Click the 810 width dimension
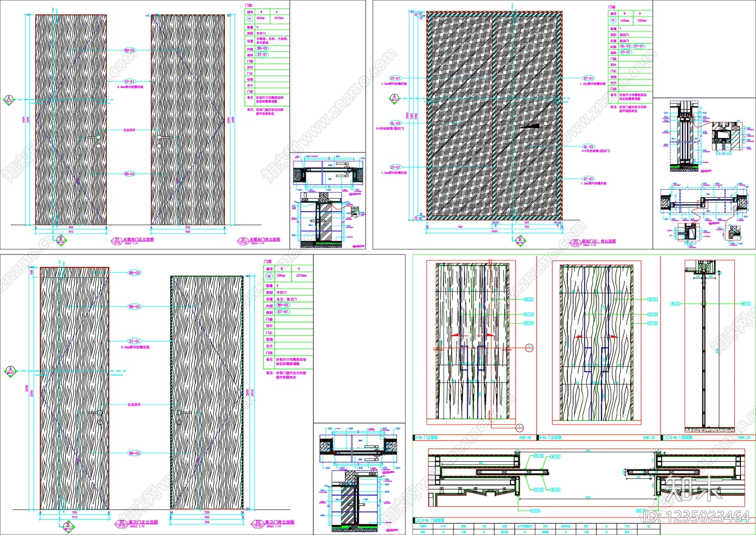Image resolution: width=756 pixels, height=535 pixels. 71,232
